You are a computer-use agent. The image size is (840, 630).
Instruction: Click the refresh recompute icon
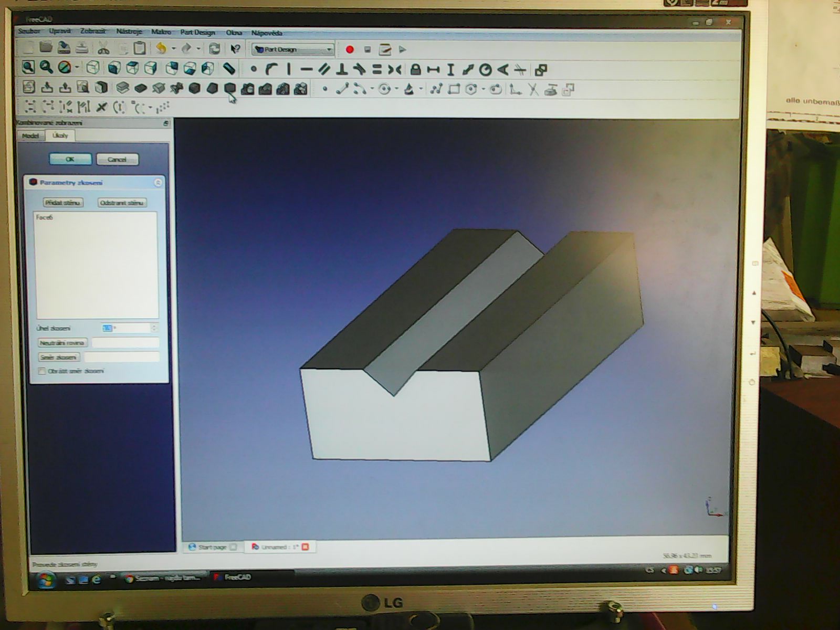pyautogui.click(x=214, y=49)
